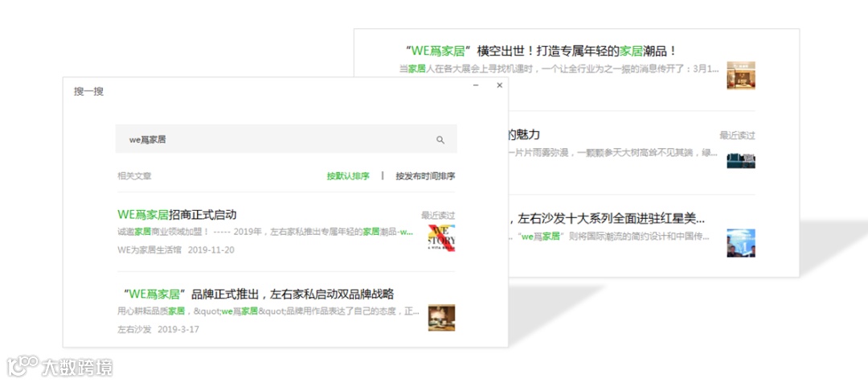This screenshot has height=383, width=868.
Task: Open back window article 横空出世！打造专属年轻的家居潮品
Action: (542, 51)
